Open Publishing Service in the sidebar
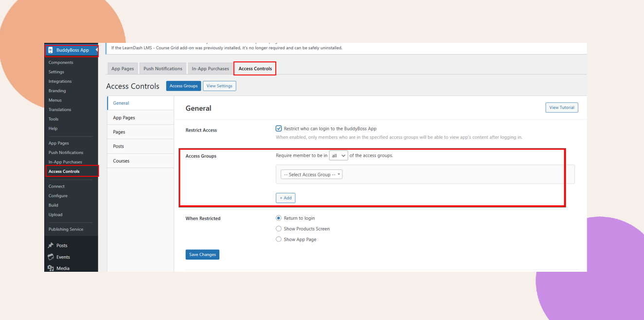 tap(66, 229)
